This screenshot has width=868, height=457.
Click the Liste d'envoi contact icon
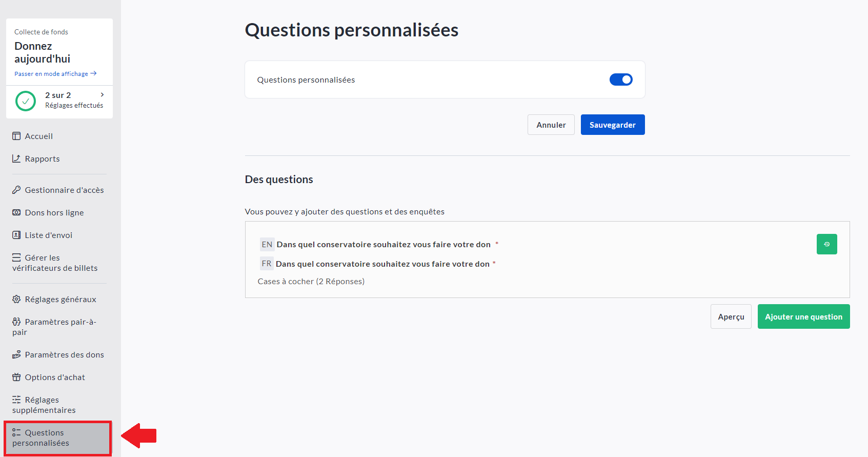16,235
